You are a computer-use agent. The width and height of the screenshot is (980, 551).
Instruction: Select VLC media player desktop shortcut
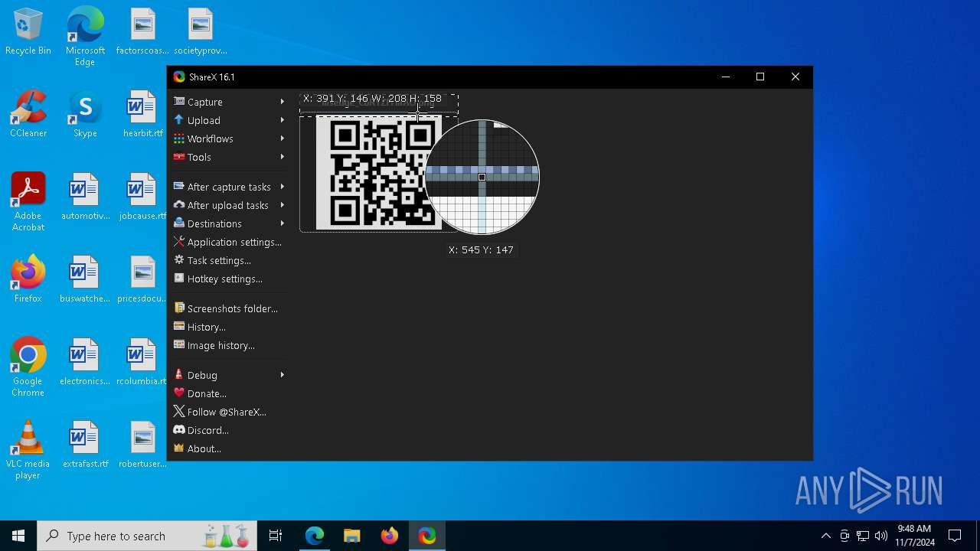(x=28, y=451)
